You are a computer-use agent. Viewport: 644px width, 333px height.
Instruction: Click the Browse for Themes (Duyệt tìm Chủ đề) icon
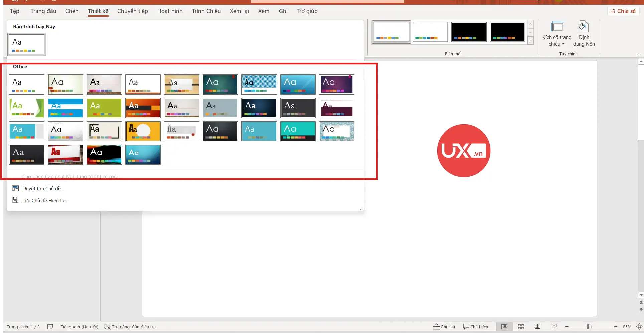tap(15, 188)
